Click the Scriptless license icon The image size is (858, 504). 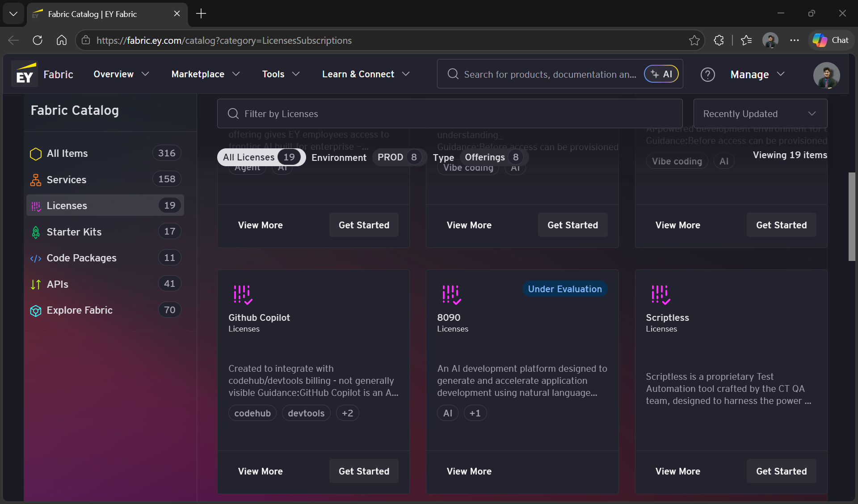660,295
